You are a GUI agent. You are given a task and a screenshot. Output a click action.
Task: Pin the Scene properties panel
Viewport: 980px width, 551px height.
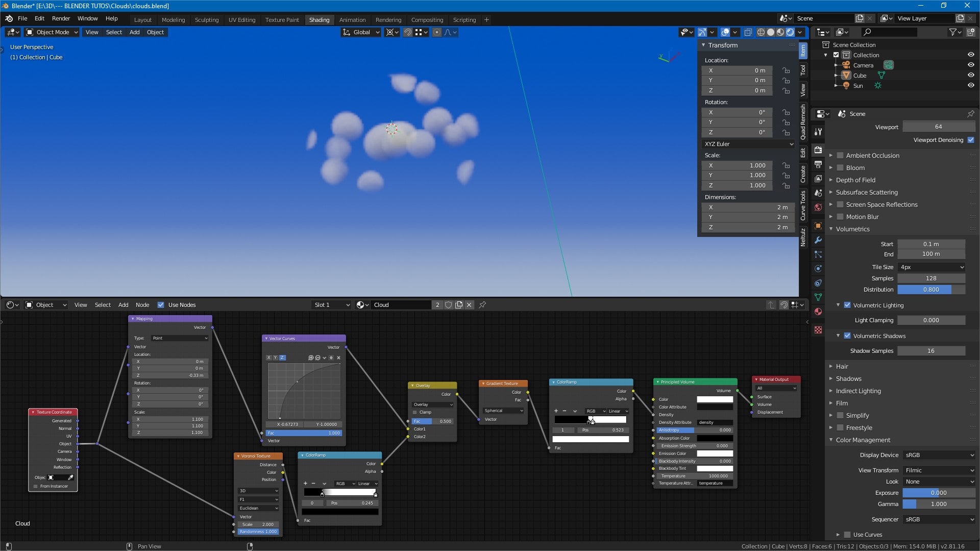pos(970,114)
